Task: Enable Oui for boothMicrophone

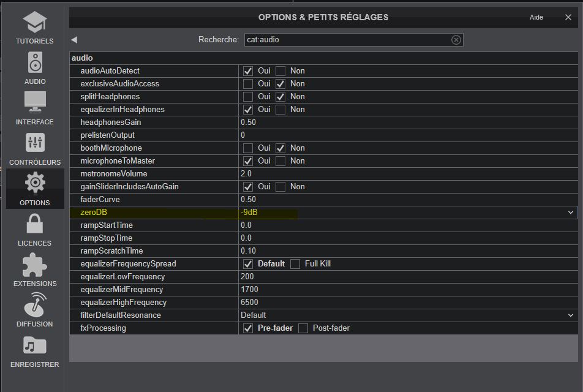Action: tap(248, 148)
